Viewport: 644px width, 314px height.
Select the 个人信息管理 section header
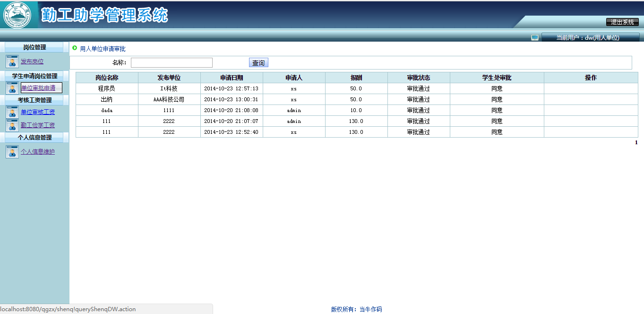[x=34, y=138]
